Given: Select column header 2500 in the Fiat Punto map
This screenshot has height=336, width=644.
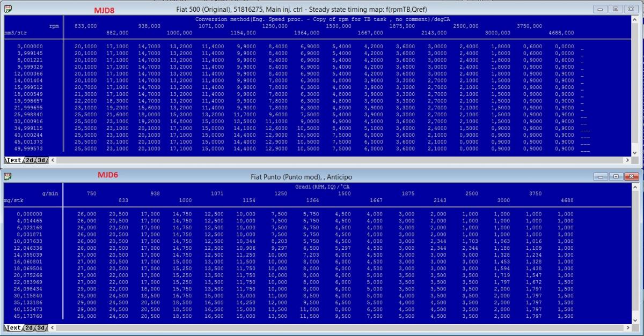Looking at the screenshot, I should (472, 193).
